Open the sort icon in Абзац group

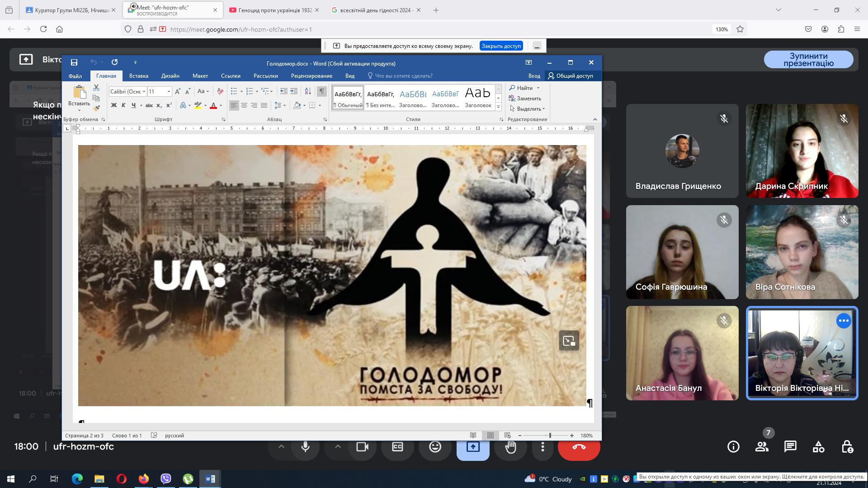pos(308,91)
